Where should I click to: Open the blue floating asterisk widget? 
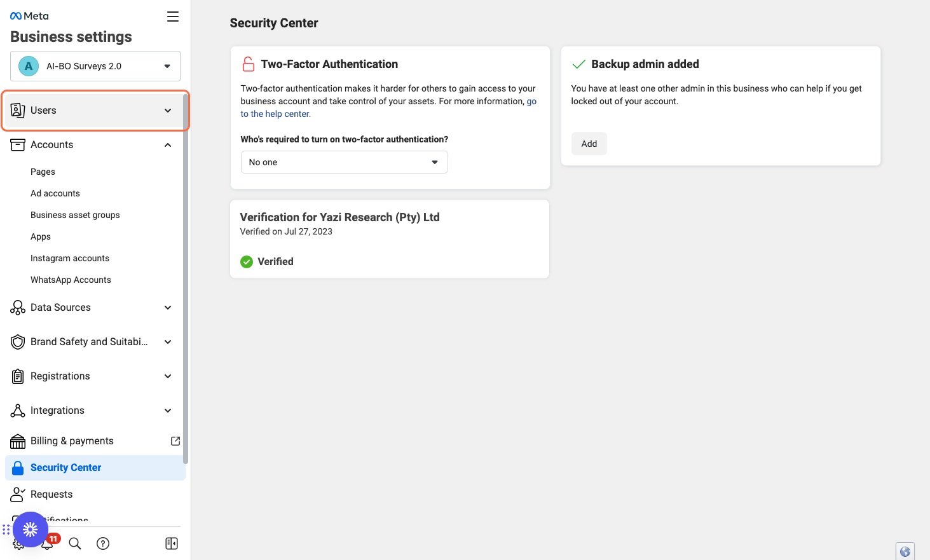click(31, 529)
